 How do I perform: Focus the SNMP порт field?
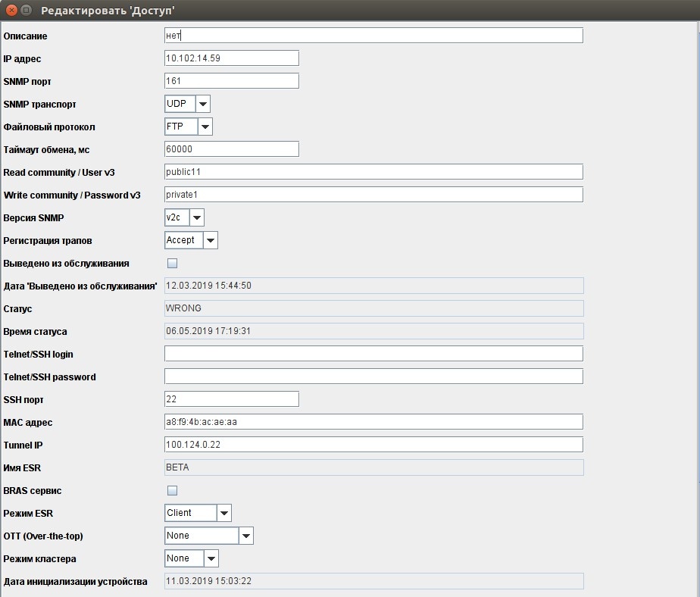231,81
